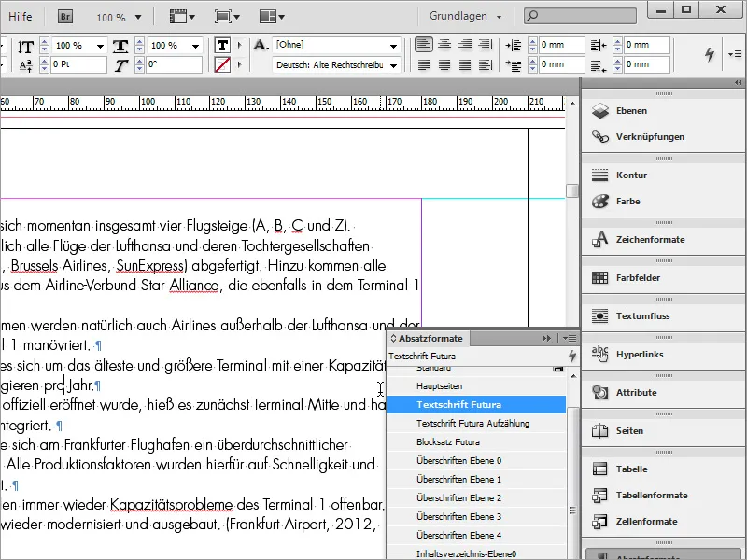Click the quick apply lightning icon in control bar
The height and width of the screenshot is (560, 747).
710,54
